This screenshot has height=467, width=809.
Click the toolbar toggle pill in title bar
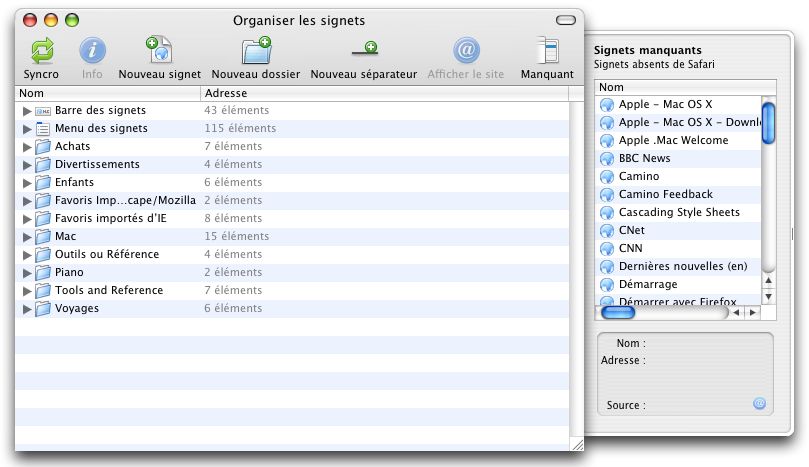click(565, 20)
